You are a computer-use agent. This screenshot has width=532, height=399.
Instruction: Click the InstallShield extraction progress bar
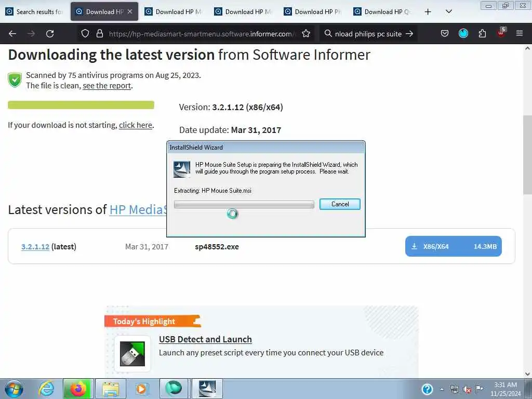point(244,204)
